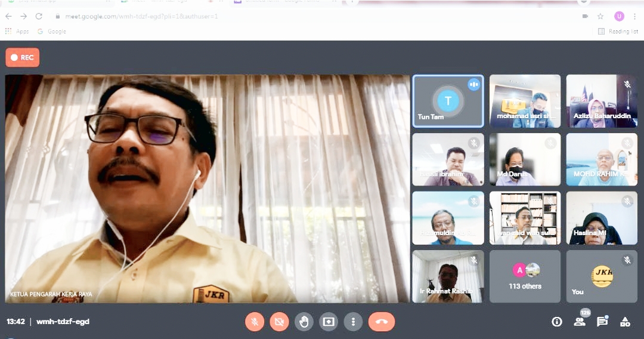Screen dimensions: 644x339
Task: Select the hassli ibrahim participant tile
Action: point(448,159)
